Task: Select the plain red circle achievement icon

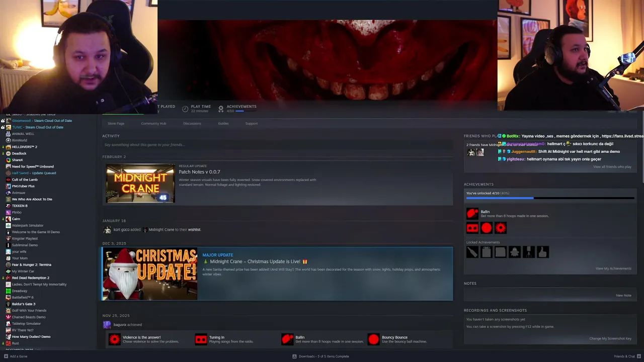Action: pyautogui.click(x=486, y=228)
